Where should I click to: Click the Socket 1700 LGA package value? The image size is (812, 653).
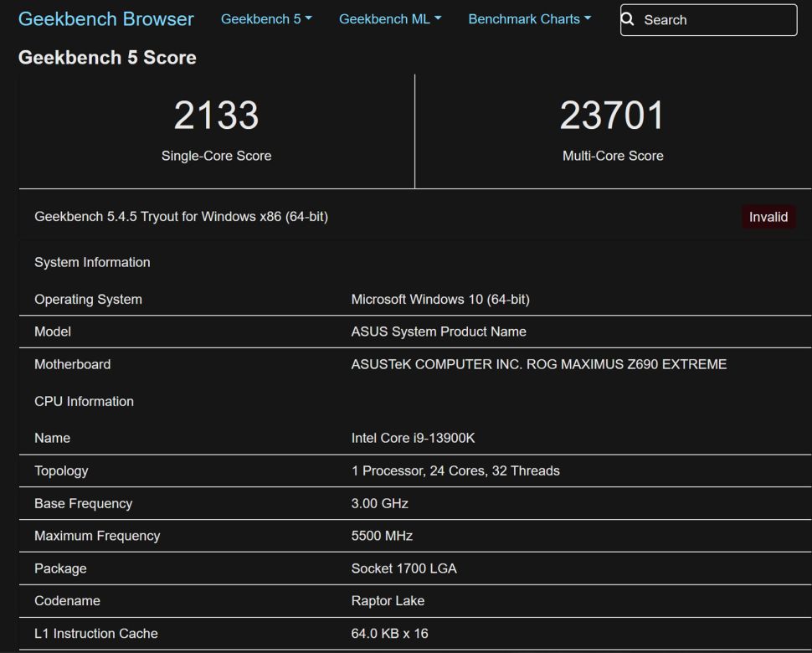(403, 568)
